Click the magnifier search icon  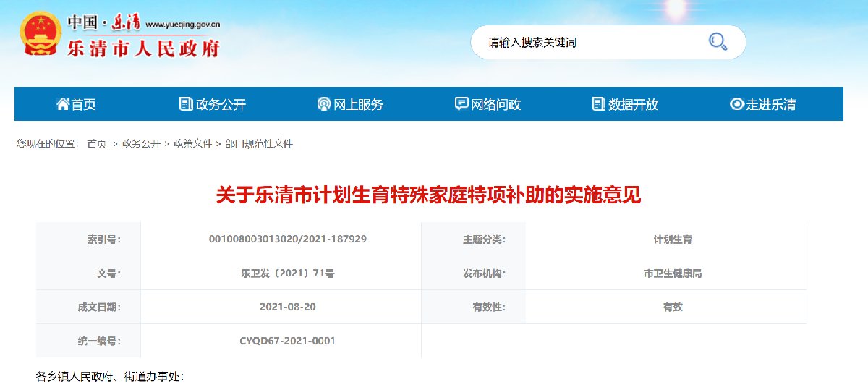717,42
